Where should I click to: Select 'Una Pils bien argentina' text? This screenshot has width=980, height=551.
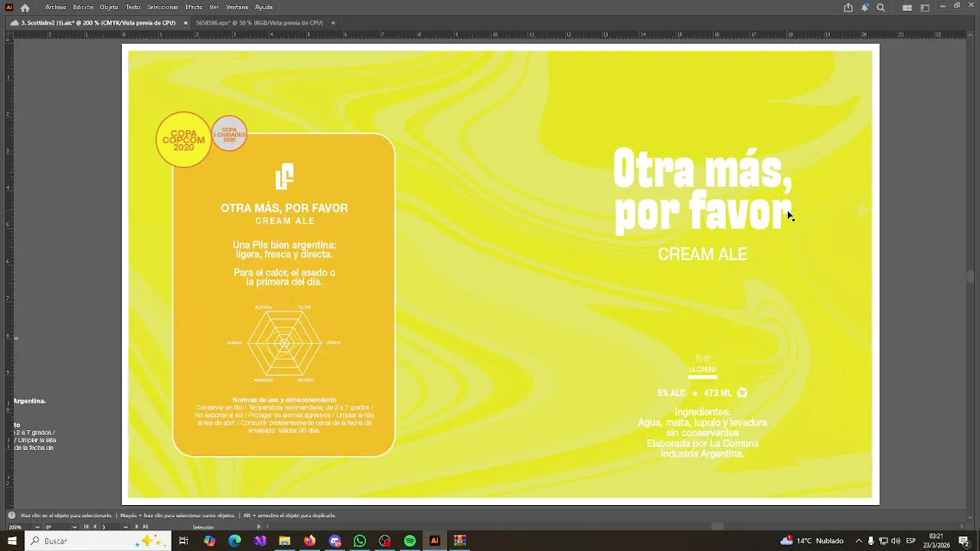[284, 249]
